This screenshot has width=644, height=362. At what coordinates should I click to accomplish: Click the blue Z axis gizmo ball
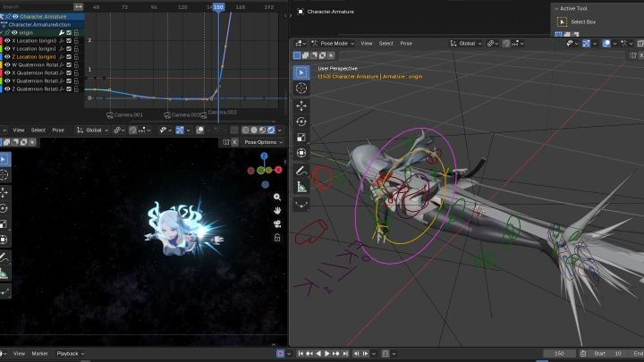264,156
